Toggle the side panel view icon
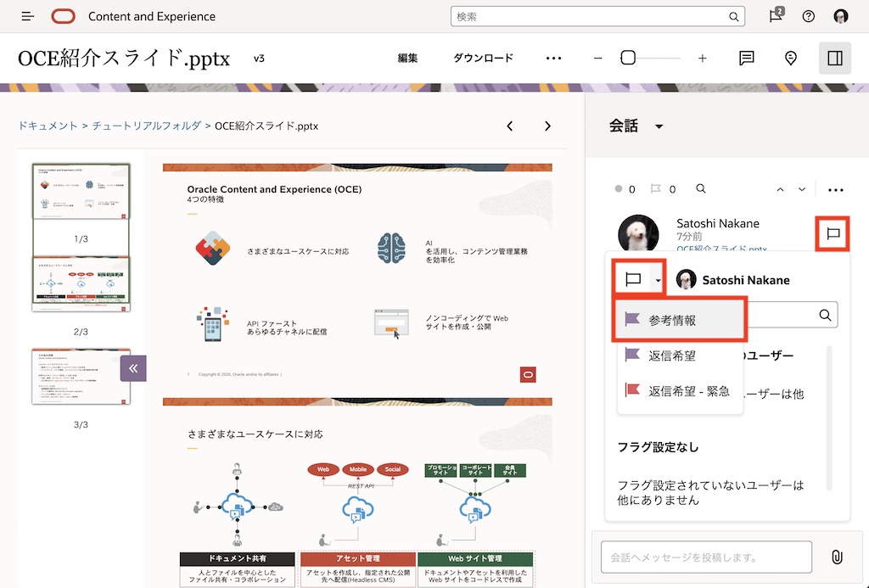Screen dimensions: 869x588 (835, 58)
